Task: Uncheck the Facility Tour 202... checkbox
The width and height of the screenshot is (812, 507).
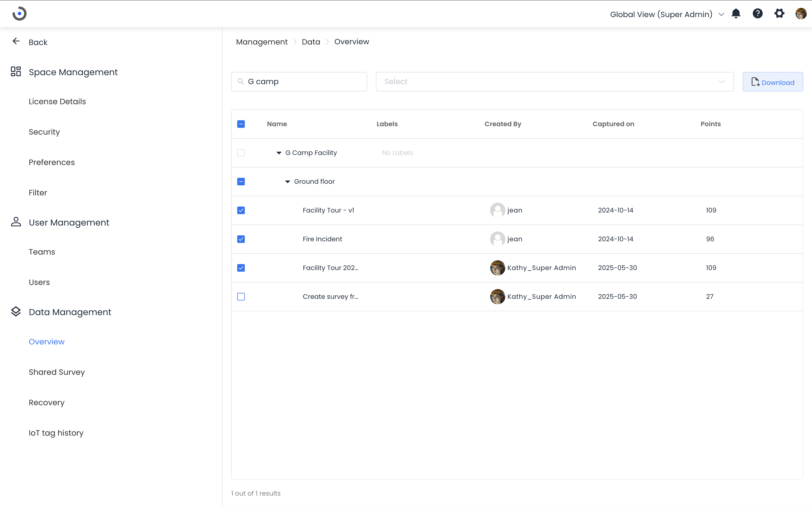Action: 241,268
